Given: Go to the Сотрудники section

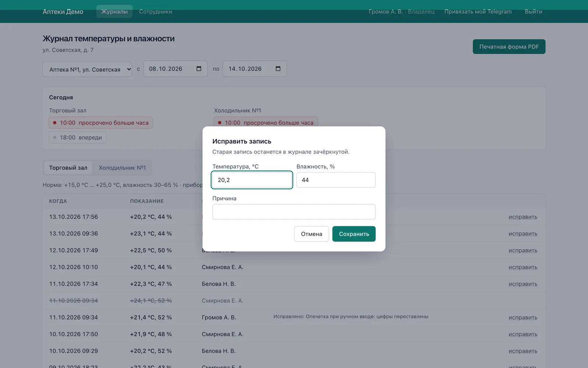Looking at the screenshot, I should (155, 11).
